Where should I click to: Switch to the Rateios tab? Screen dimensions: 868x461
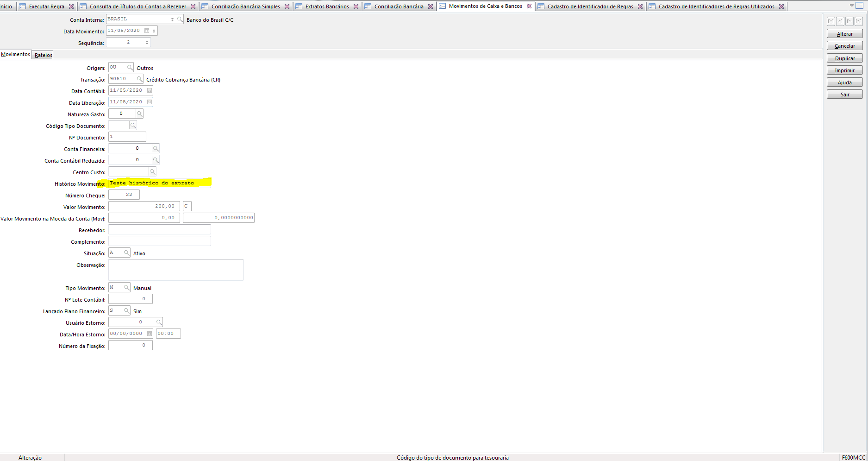point(43,55)
